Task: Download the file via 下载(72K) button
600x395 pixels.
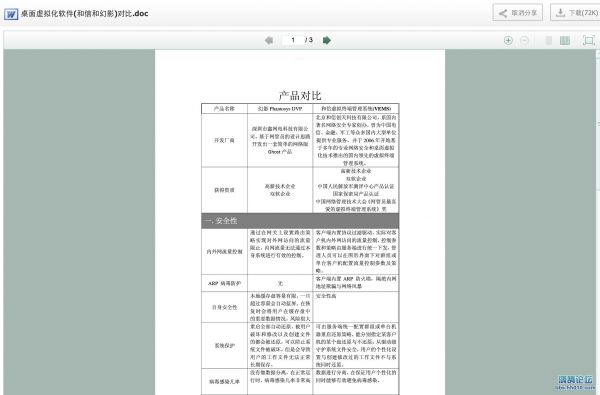Action: 575,13
